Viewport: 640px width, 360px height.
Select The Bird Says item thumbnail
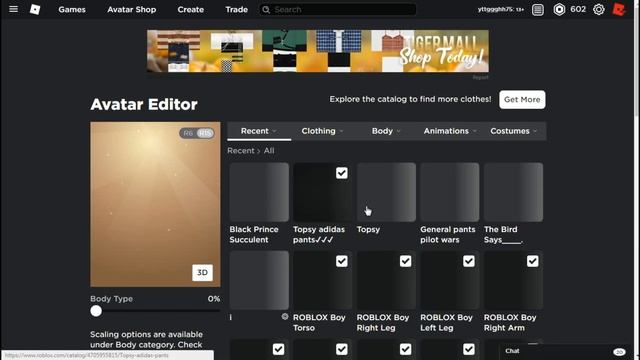[513, 192]
